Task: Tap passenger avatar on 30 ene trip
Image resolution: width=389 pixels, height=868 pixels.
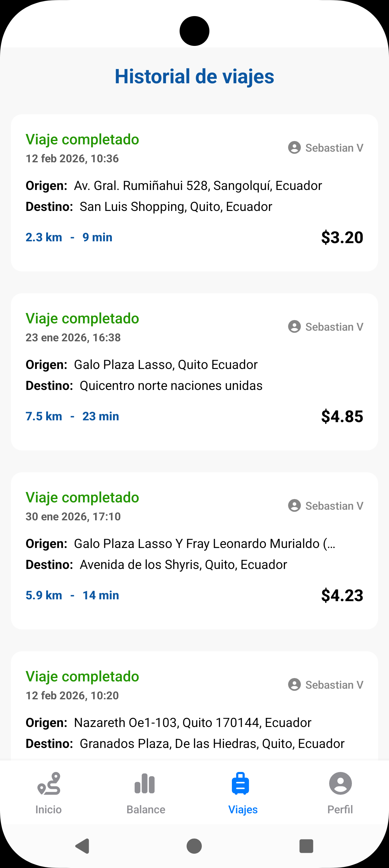Action: (294, 505)
